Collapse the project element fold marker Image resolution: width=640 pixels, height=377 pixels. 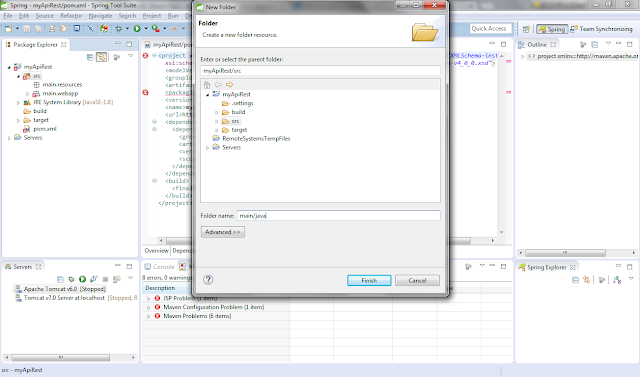[155, 55]
